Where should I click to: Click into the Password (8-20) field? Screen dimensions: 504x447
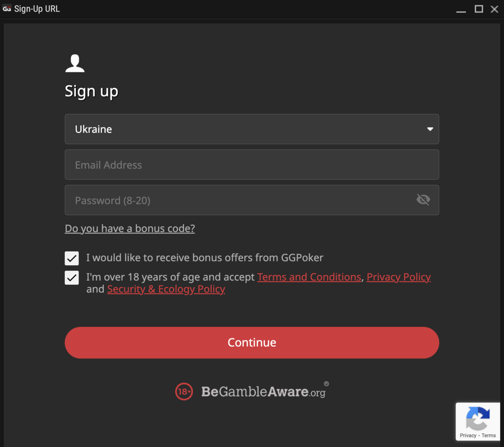pyautogui.click(x=240, y=200)
